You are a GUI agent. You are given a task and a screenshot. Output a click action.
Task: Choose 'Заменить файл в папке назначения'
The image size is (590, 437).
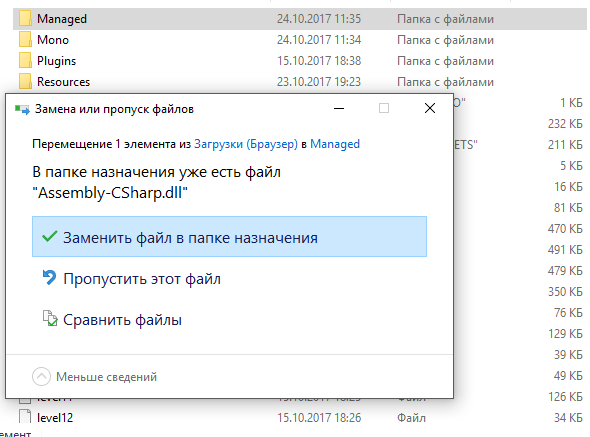point(230,237)
